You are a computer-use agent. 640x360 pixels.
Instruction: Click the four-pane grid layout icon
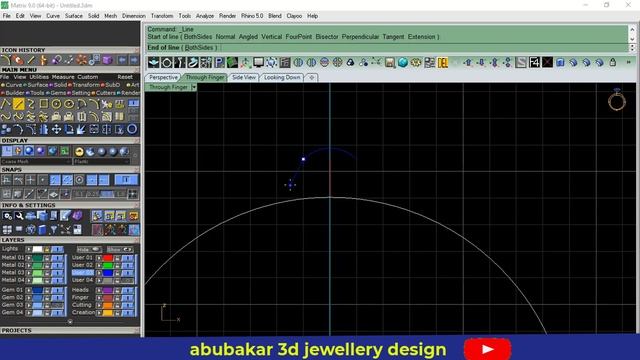(7, 229)
